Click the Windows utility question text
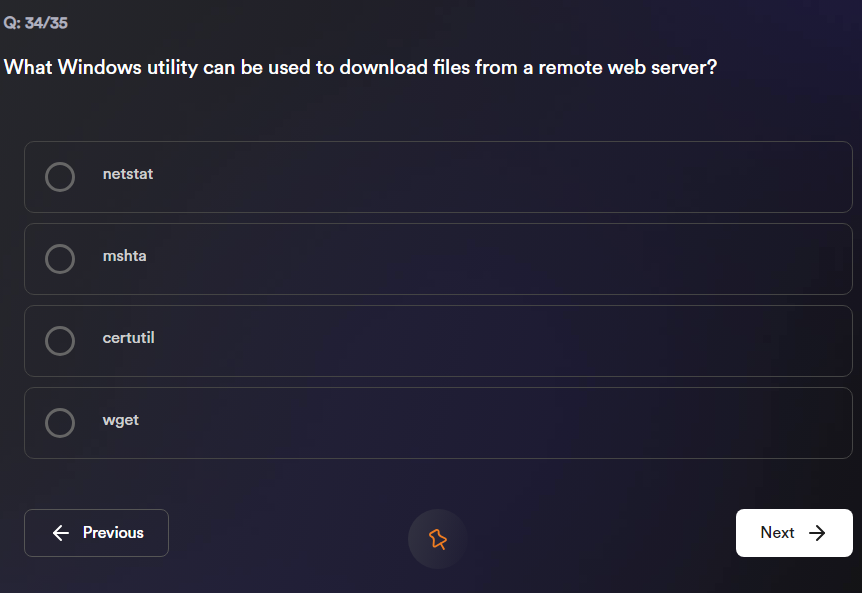 click(x=360, y=68)
